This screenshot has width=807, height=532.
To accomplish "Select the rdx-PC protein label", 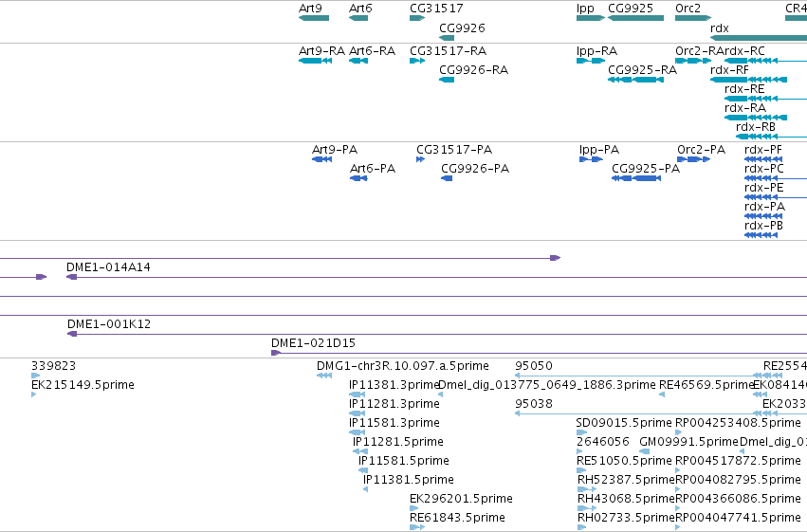I will [x=764, y=168].
